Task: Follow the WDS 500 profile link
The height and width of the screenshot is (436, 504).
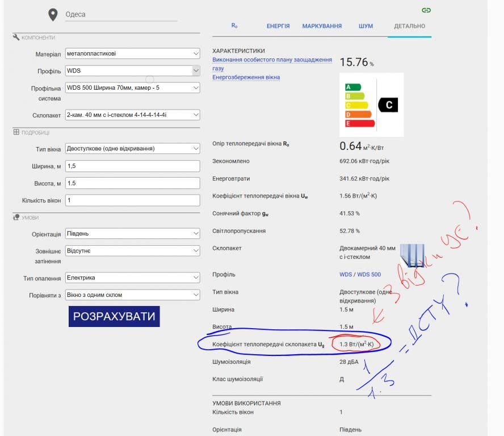Action: 369,275
